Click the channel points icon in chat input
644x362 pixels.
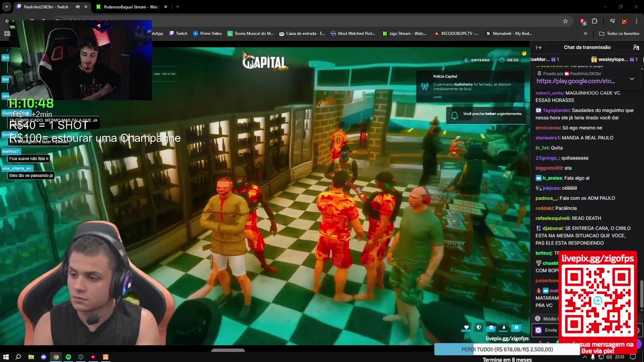point(538,330)
